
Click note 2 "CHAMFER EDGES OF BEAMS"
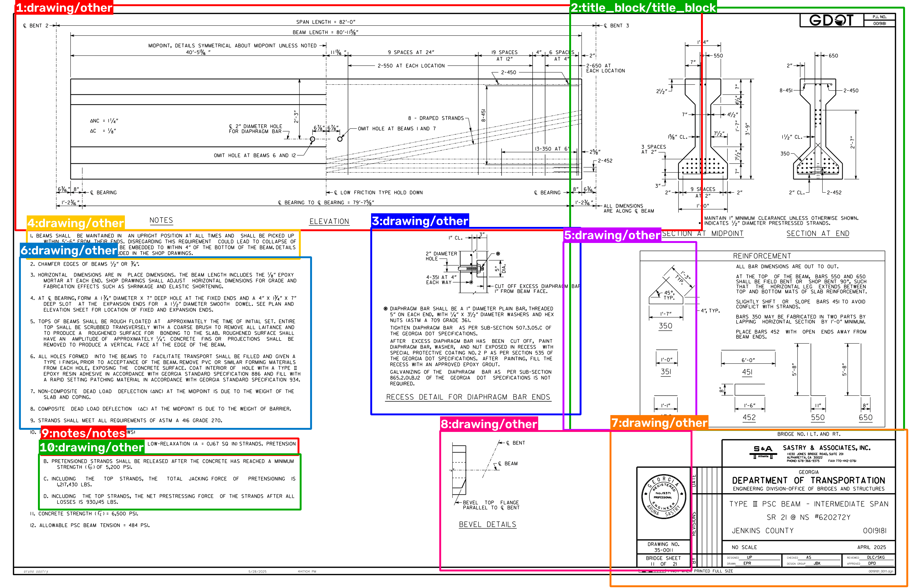coord(85,264)
